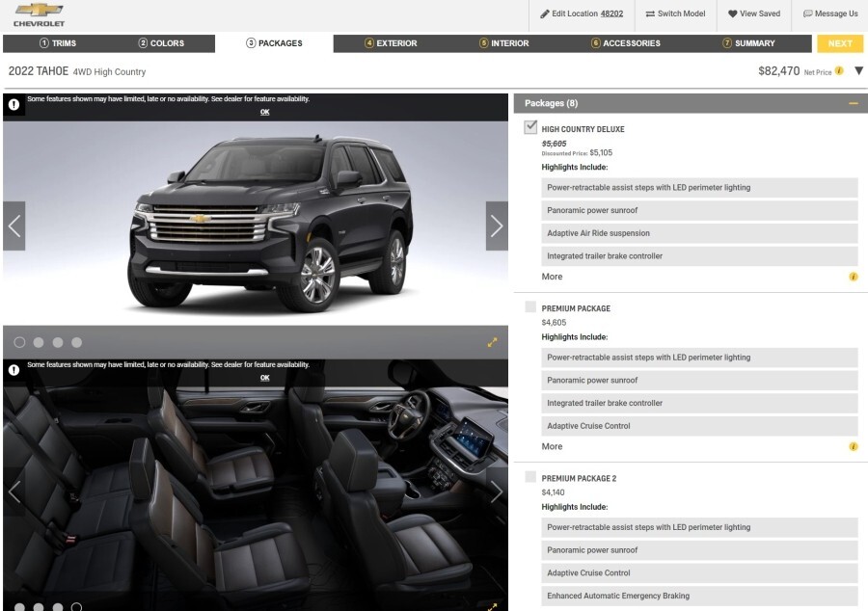Show next exterior image
This screenshot has width=868, height=611.
point(497,226)
